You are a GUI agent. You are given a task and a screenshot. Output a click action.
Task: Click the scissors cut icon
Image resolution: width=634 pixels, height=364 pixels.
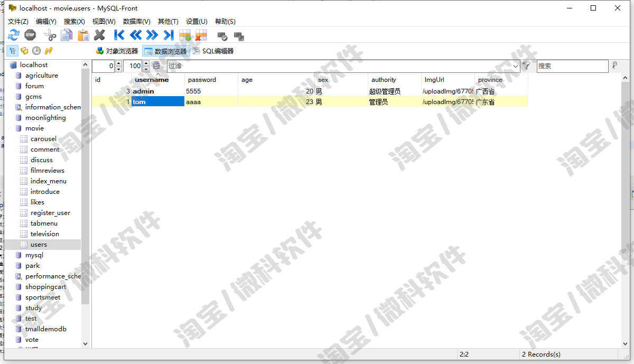tap(50, 35)
